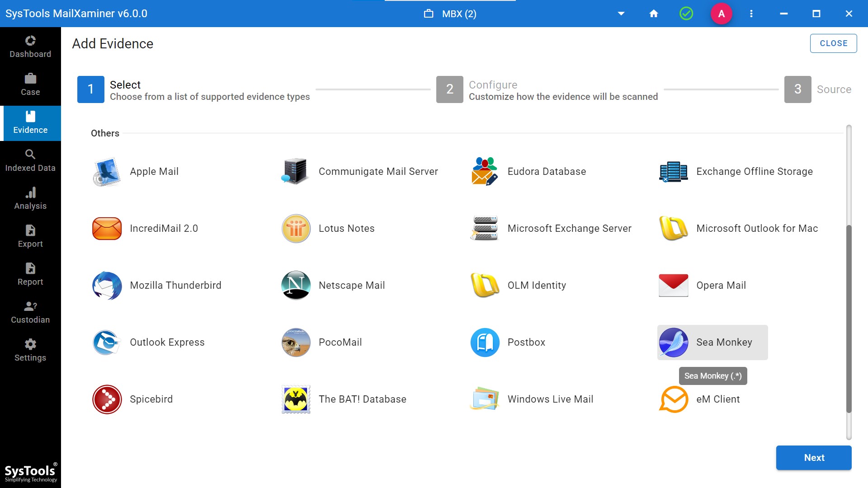Open the three-dot more options menu

[x=751, y=14]
